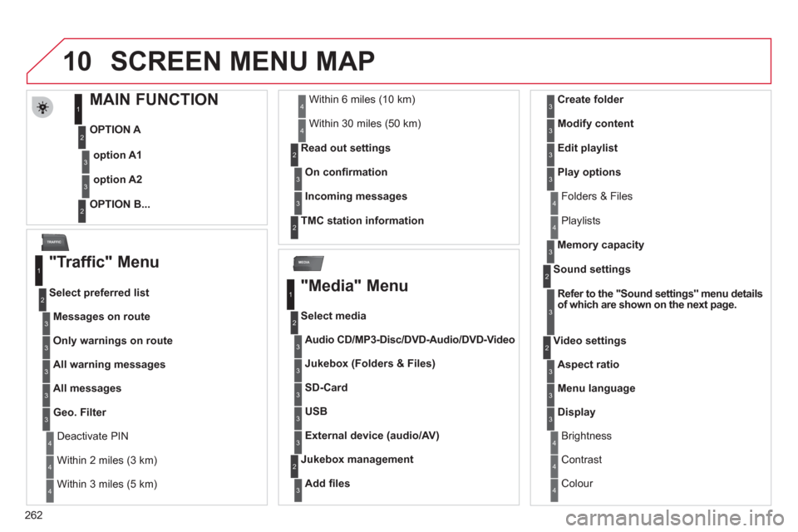Open Jukebox management entry
Viewport: 798px width, 532px height.
[x=357, y=460]
